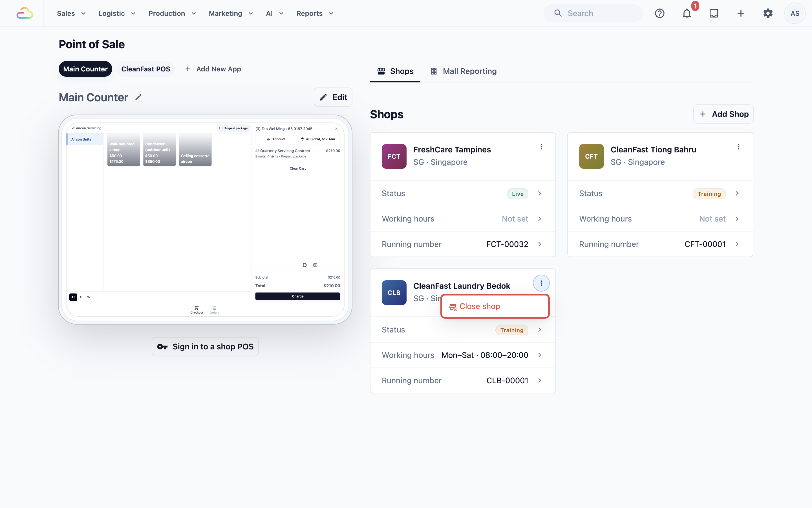Screen dimensions: 812x508
Task: Open the inbox tray icon
Action: [x=714, y=14]
